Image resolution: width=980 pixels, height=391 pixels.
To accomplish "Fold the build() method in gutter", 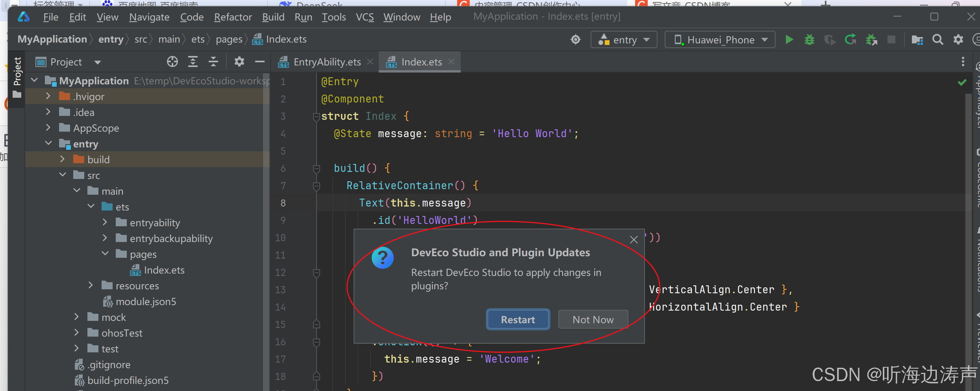I will (316, 168).
